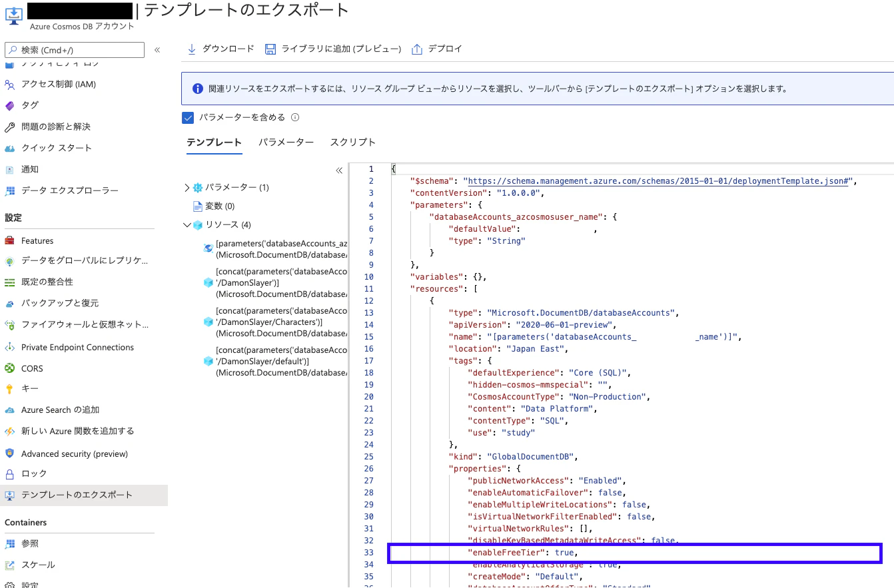
Task: Click the yellow key icon
Action: click(9, 388)
